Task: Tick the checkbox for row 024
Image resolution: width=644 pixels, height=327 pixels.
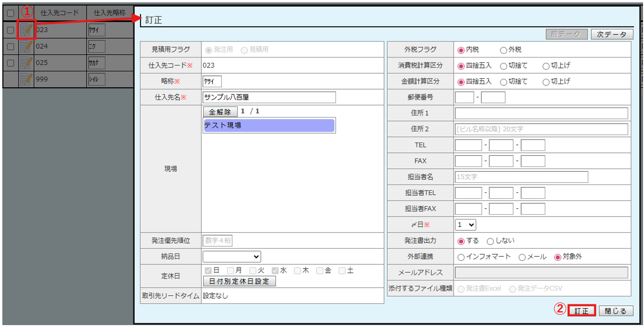Action: pyautogui.click(x=10, y=46)
